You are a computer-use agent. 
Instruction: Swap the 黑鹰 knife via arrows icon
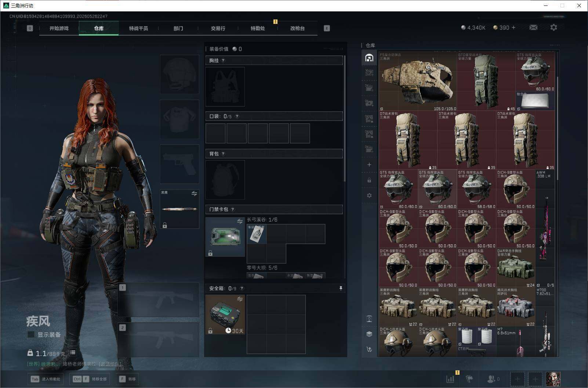tap(194, 193)
